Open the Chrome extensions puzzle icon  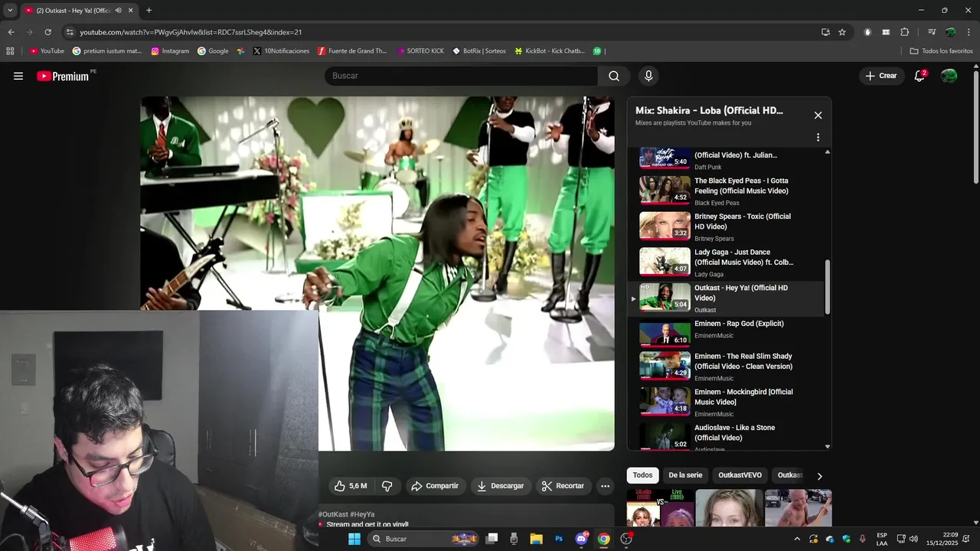coord(904,32)
